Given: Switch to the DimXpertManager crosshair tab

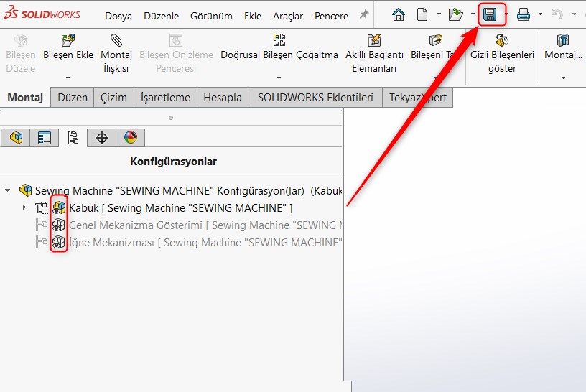Looking at the screenshot, I should [x=102, y=138].
